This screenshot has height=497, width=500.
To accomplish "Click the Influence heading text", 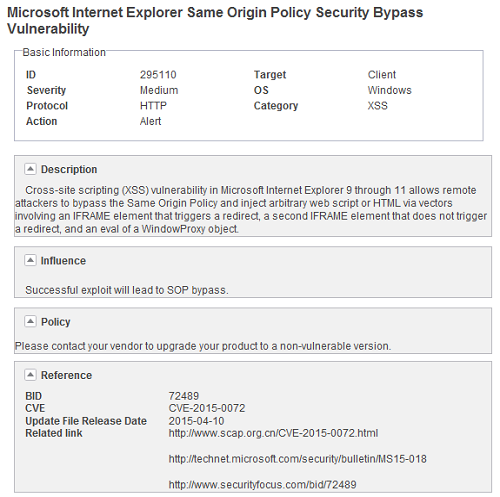I will 63,261.
